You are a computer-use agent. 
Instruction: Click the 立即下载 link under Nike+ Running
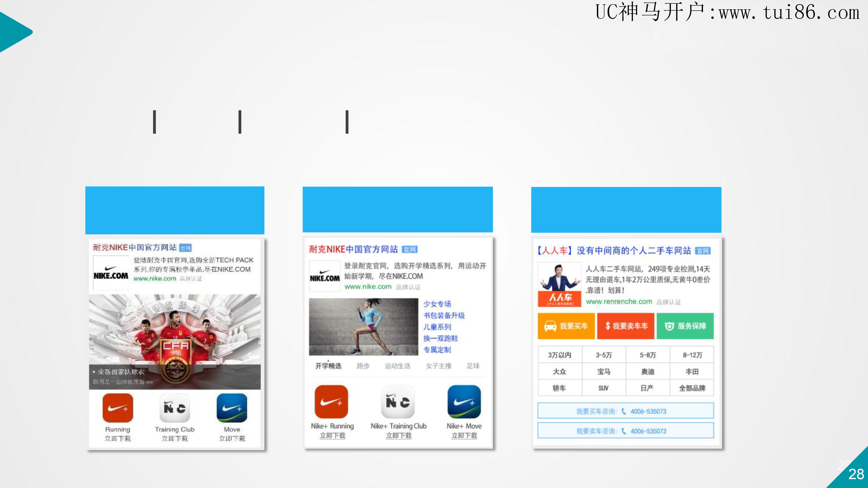pos(332,436)
